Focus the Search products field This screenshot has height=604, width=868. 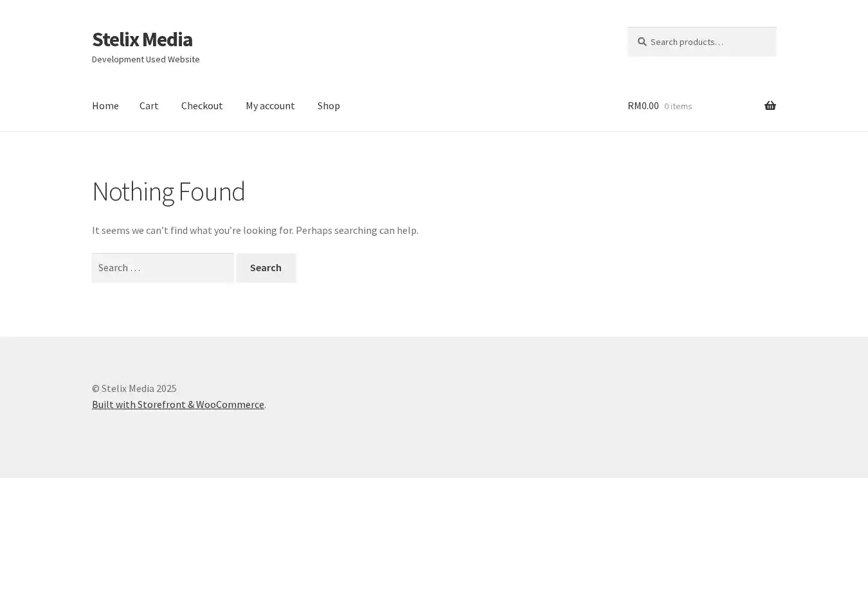(707, 42)
